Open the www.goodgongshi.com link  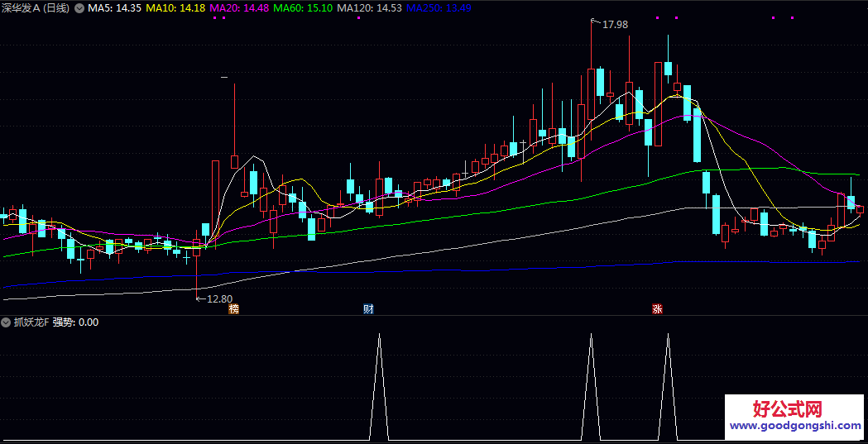795,427
